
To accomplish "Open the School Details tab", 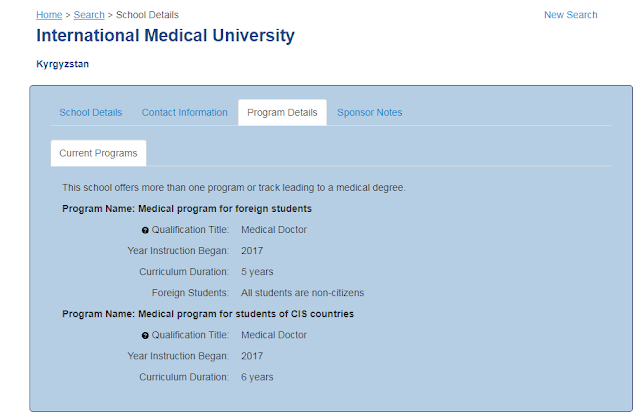I will point(91,113).
